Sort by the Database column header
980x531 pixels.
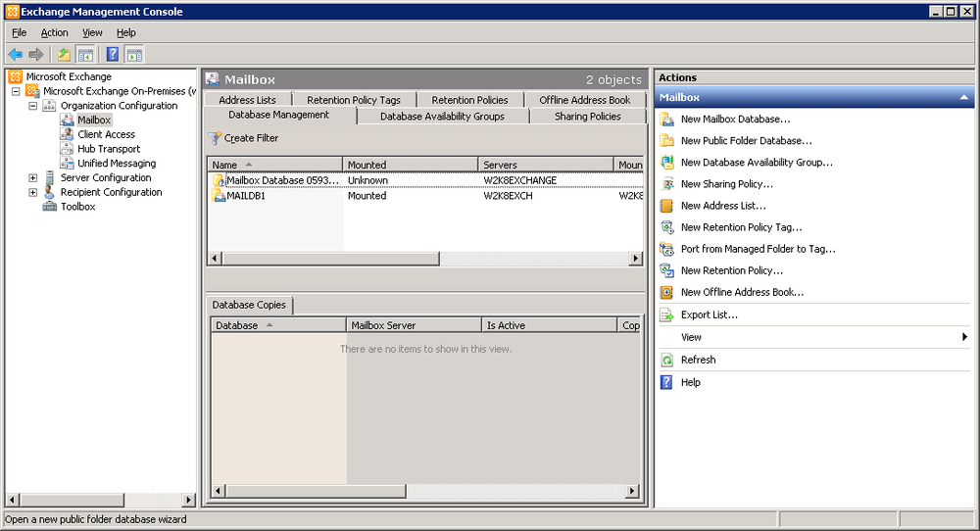[278, 325]
